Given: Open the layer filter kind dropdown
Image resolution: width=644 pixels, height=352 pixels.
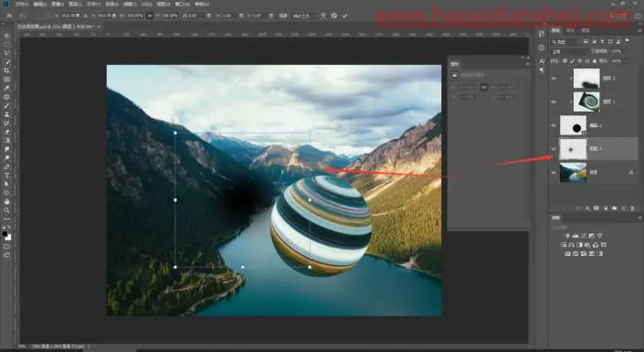Looking at the screenshot, I should (x=565, y=41).
